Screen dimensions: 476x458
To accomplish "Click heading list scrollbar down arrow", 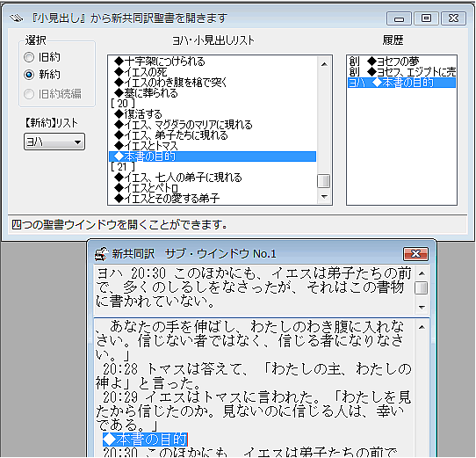I will pyautogui.click(x=324, y=196).
